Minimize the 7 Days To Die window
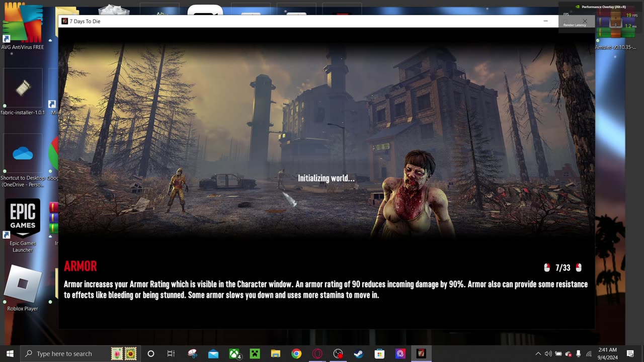The image size is (644, 362). [x=545, y=21]
